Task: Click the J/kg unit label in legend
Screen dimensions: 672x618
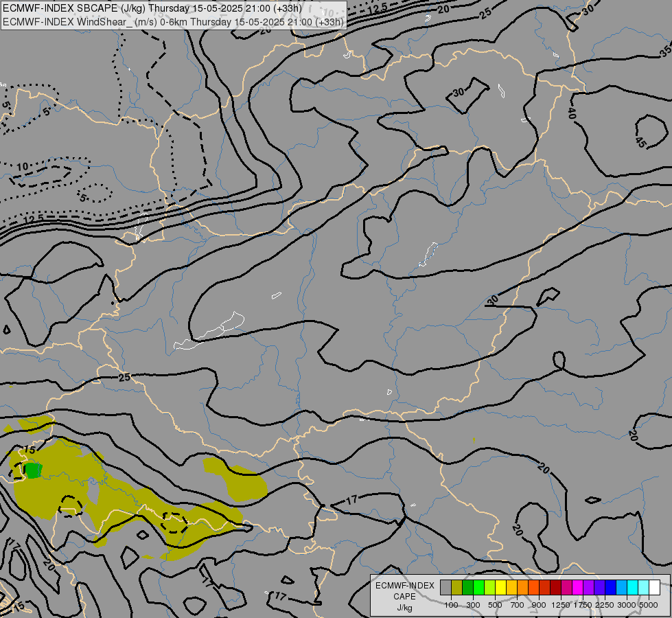Action: click(x=404, y=608)
